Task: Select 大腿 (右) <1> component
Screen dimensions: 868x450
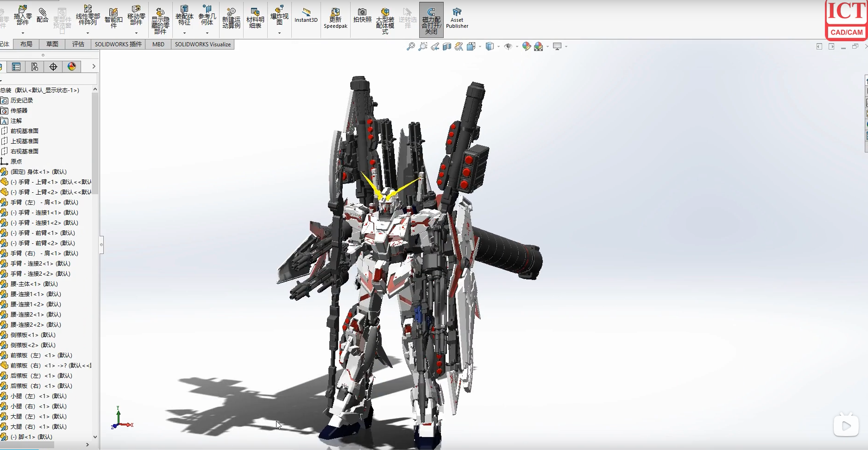Action: [x=38, y=426]
